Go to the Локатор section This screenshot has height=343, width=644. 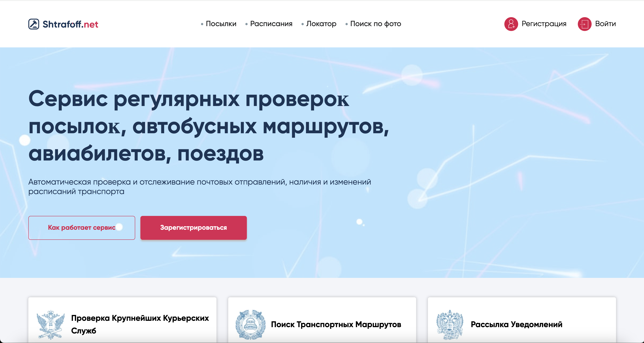click(321, 24)
